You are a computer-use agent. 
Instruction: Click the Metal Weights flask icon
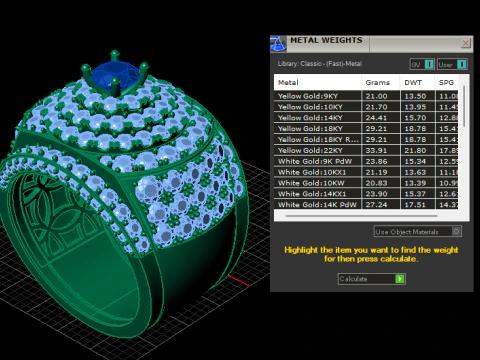click(x=278, y=44)
